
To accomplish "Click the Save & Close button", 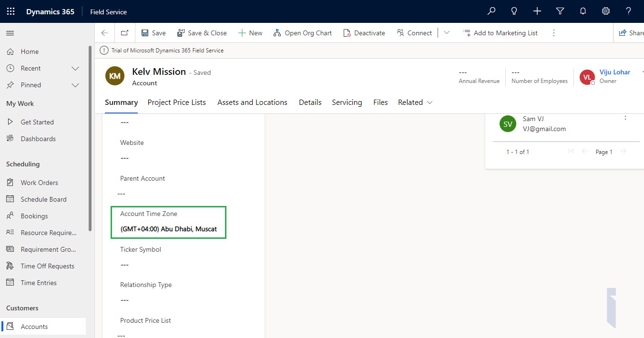I will point(202,32).
